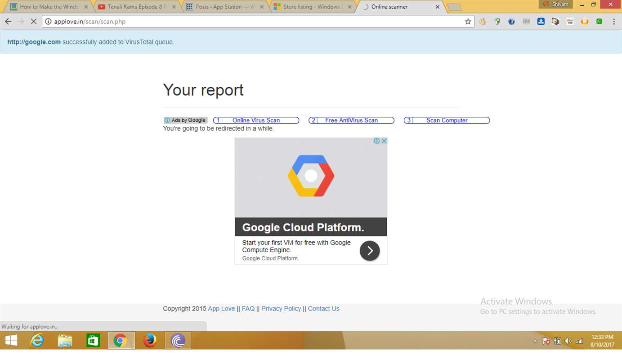Close the Online scanner tab
The image size is (622, 364).
point(437,7)
